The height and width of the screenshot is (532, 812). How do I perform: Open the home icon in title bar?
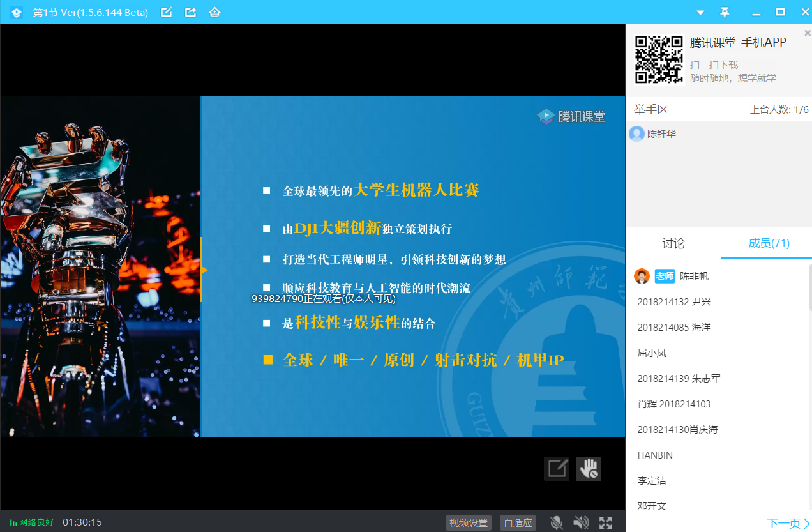[214, 12]
